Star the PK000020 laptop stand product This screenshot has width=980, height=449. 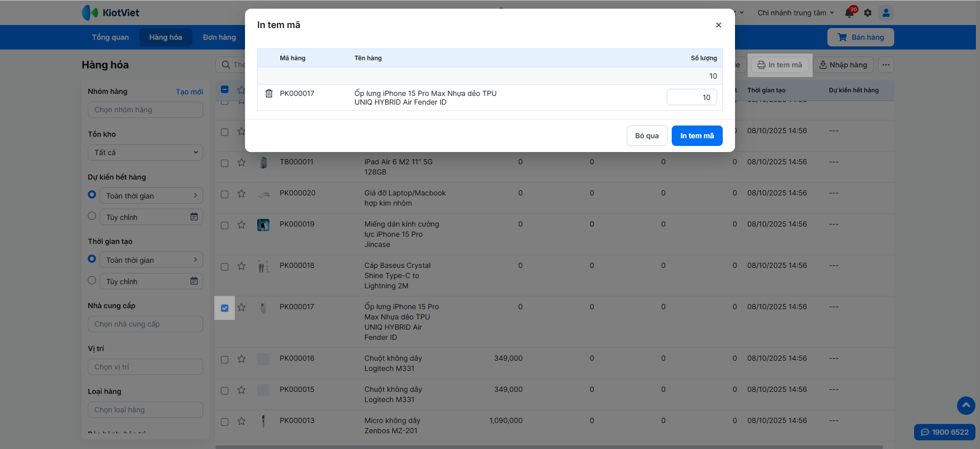pos(241,194)
